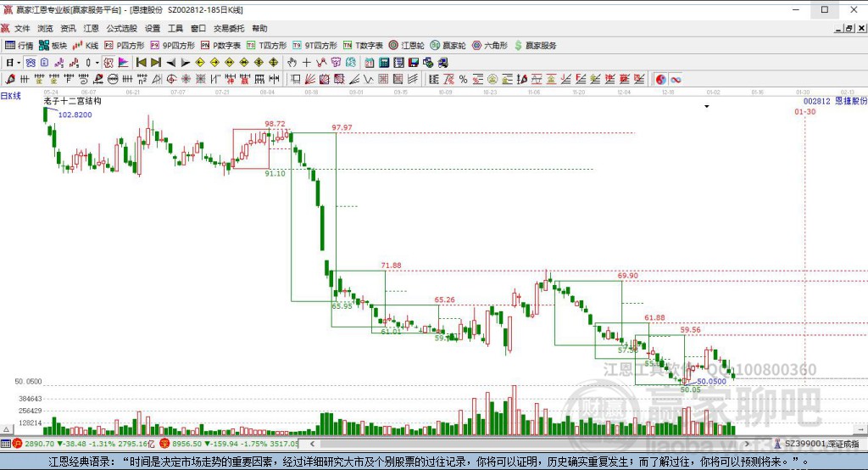Select the crosshair cursor tool
The width and height of the screenshot is (868, 470).
pyautogui.click(x=306, y=63)
